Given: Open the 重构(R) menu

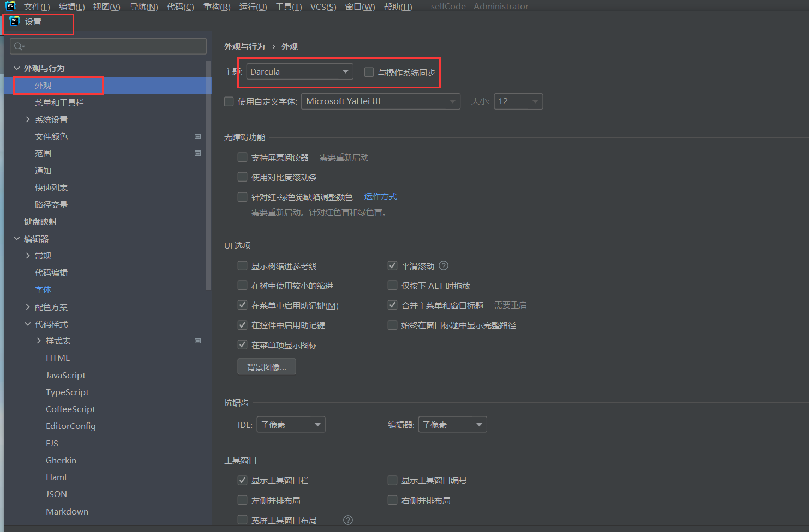Looking at the screenshot, I should [x=217, y=7].
